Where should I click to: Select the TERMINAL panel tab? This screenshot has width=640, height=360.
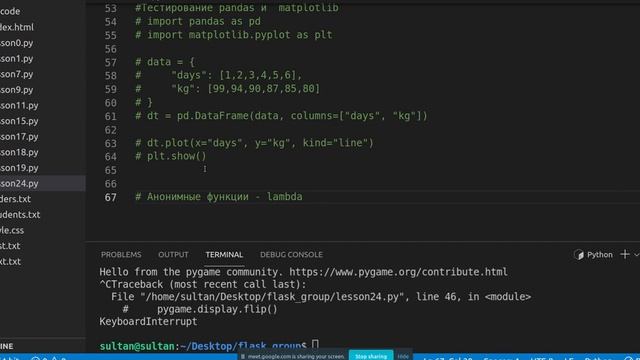(x=224, y=255)
